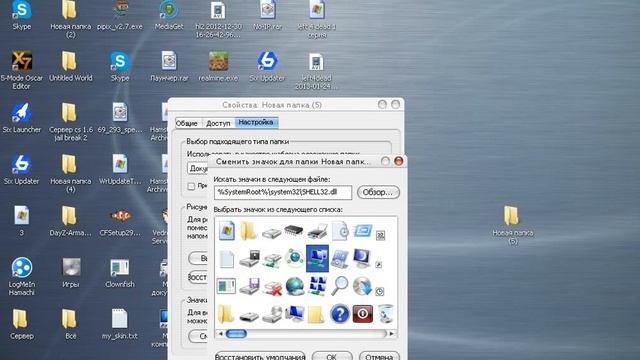Launch Six Launcher rocket icon
Screen dimensions: 640x360
(22, 118)
